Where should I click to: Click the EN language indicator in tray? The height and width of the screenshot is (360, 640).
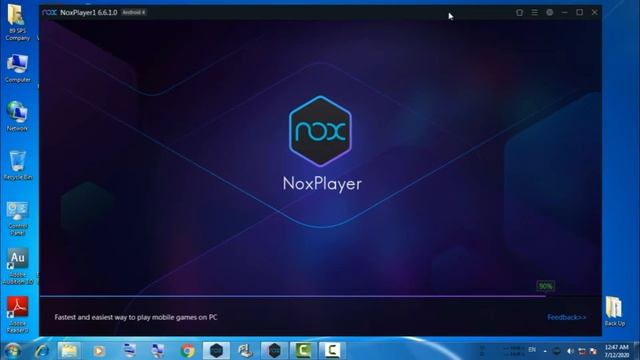[x=532, y=350]
